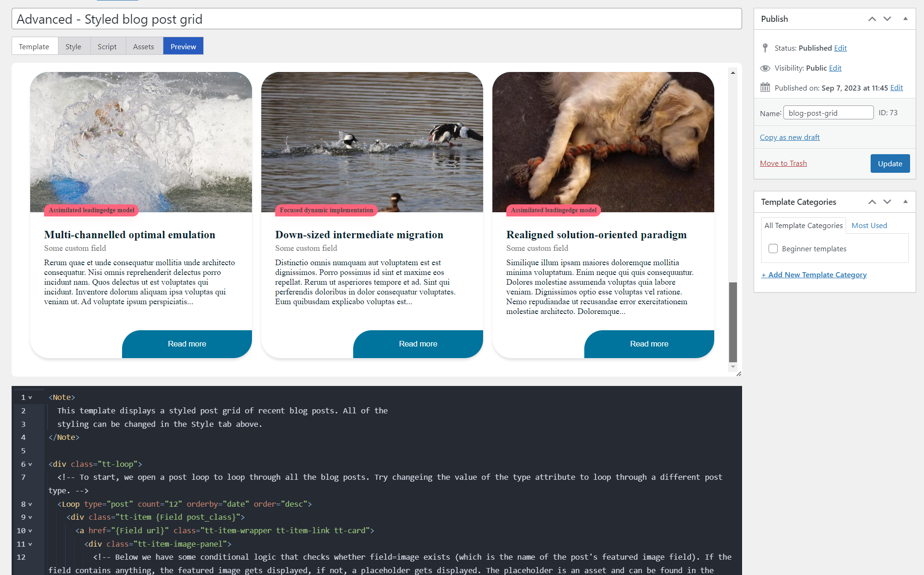Open the Assets tab

coord(144,46)
